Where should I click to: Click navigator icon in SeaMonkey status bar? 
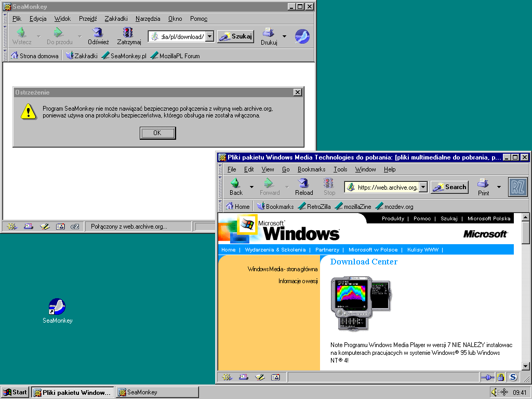point(12,227)
